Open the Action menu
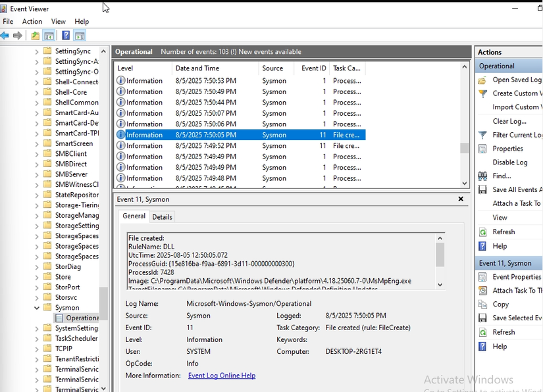The width and height of the screenshot is (543, 392). pyautogui.click(x=32, y=22)
